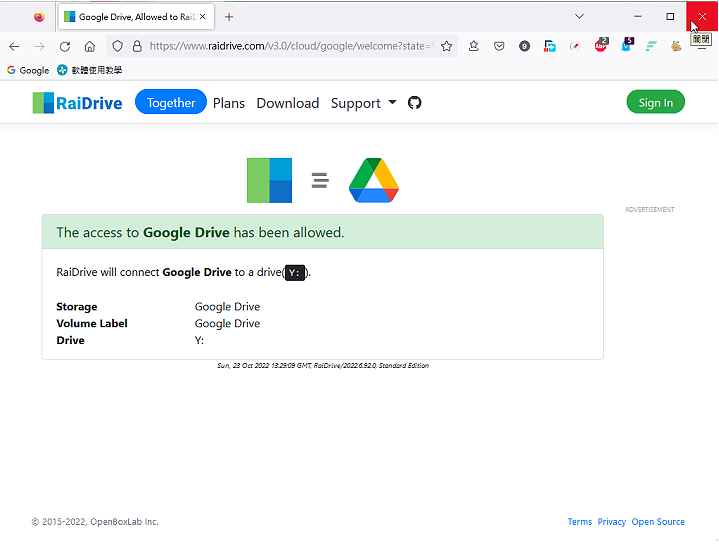Screen dimensions: 719x557
Task: Open Google bookmark in bookmarks bar
Action: (x=28, y=70)
